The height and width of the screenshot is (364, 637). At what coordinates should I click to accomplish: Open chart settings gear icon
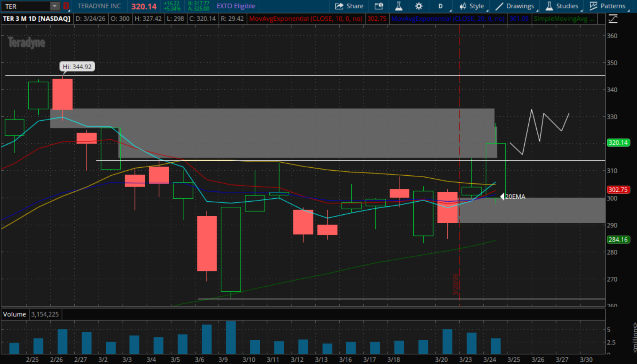419,6
